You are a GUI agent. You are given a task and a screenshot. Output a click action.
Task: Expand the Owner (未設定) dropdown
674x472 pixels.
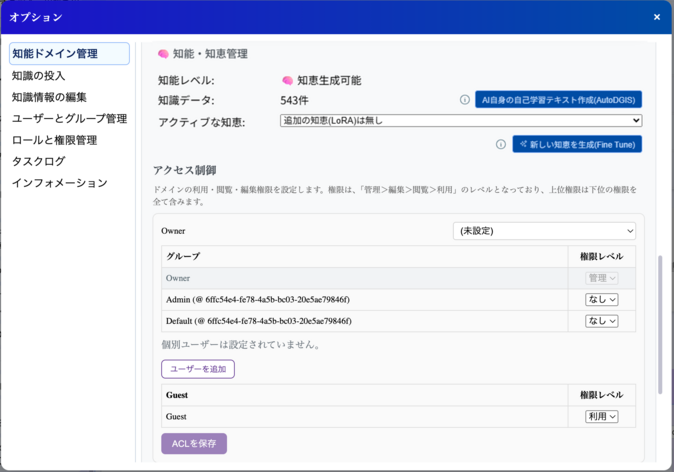tap(544, 230)
